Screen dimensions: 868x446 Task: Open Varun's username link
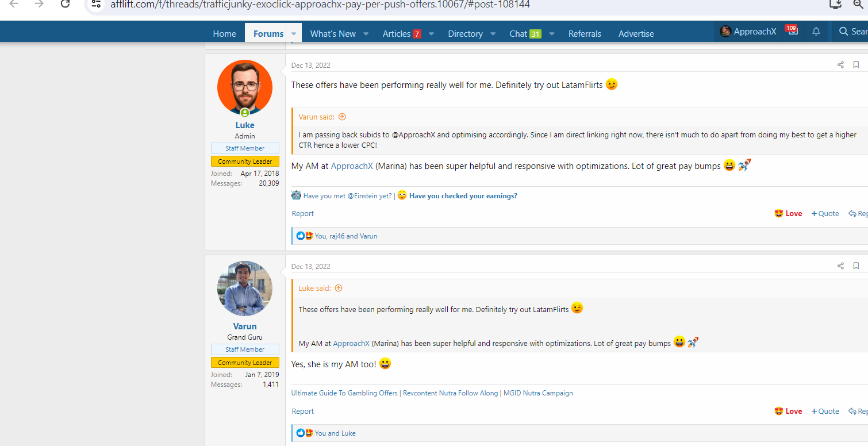(245, 326)
